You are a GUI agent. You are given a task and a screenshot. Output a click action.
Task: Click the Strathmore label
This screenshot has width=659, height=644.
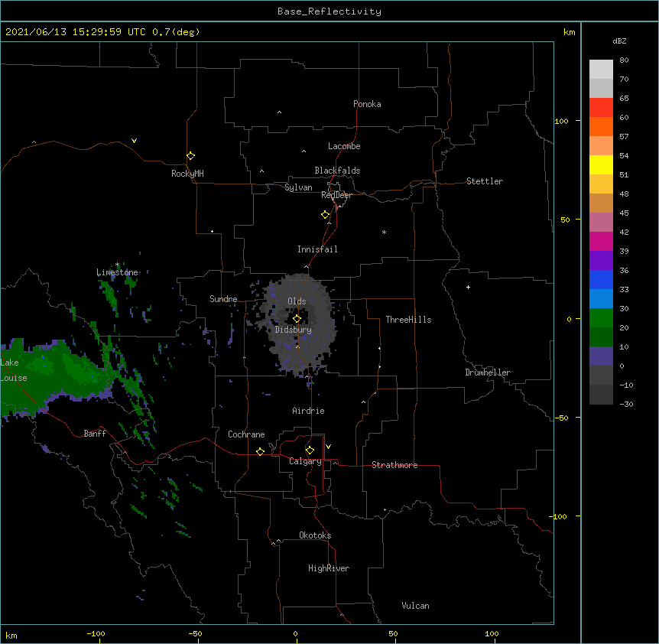pyautogui.click(x=394, y=465)
